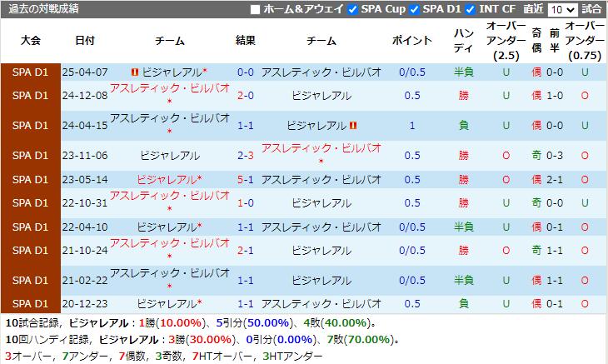Open the 5-1 result from 23-05-14
This screenshot has height=364, width=608.
click(246, 179)
